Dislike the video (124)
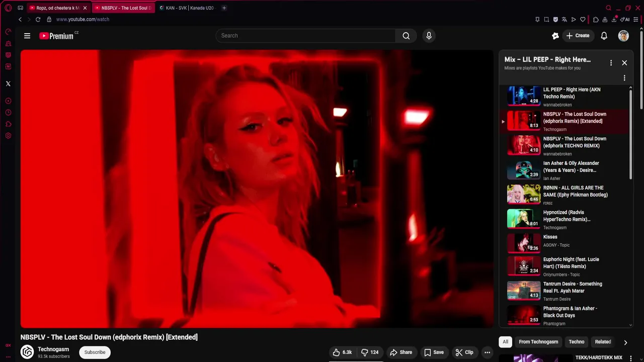This screenshot has height=362, width=644. 370,352
